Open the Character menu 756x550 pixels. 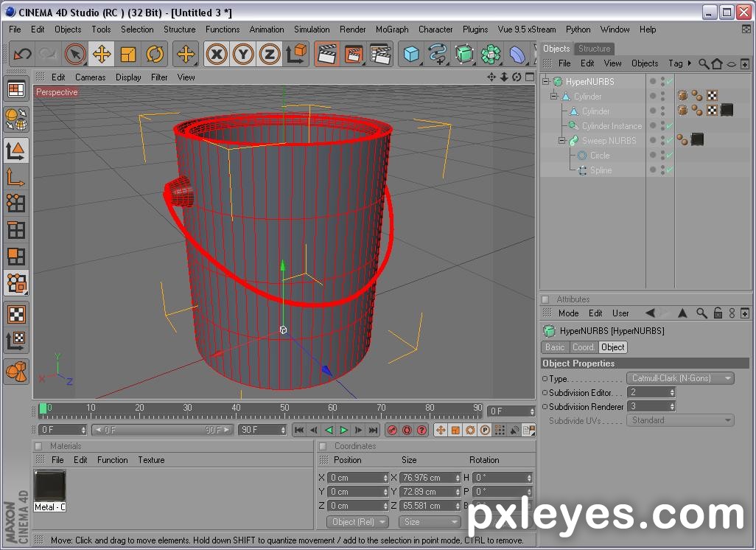pyautogui.click(x=435, y=29)
